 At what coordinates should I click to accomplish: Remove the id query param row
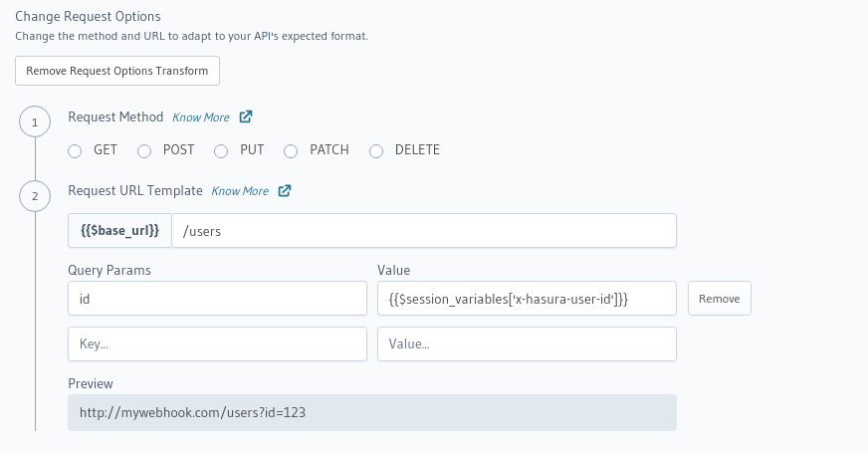click(719, 299)
